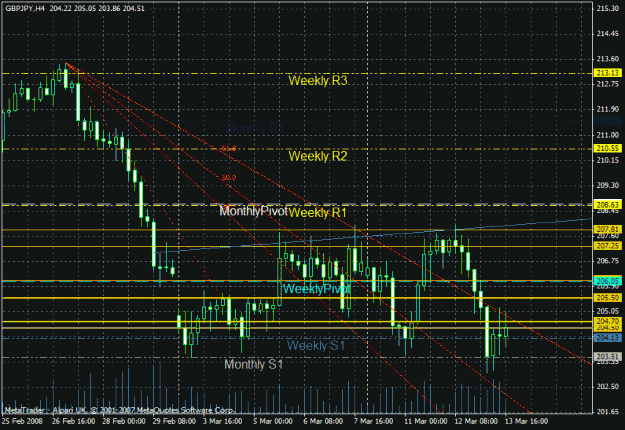Select the Weekly R3 label
The height and width of the screenshot is (430, 625).
click(x=318, y=81)
